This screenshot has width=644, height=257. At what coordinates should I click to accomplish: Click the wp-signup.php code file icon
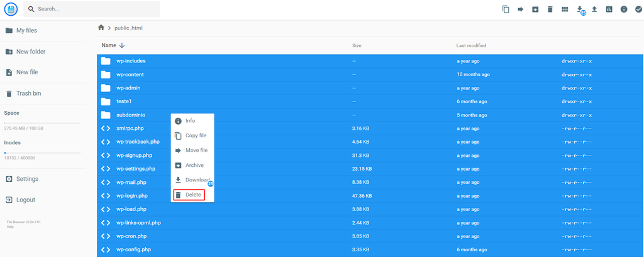pyautogui.click(x=106, y=156)
